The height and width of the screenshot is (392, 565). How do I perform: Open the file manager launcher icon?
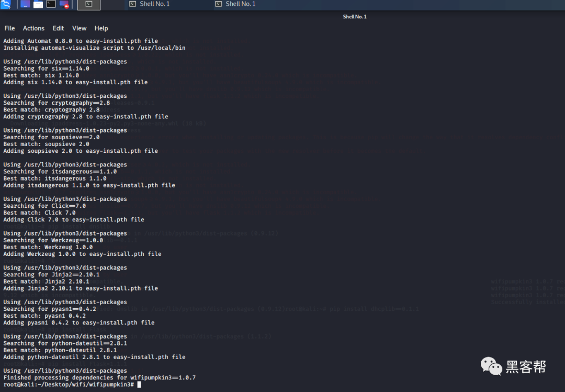[x=38, y=4]
